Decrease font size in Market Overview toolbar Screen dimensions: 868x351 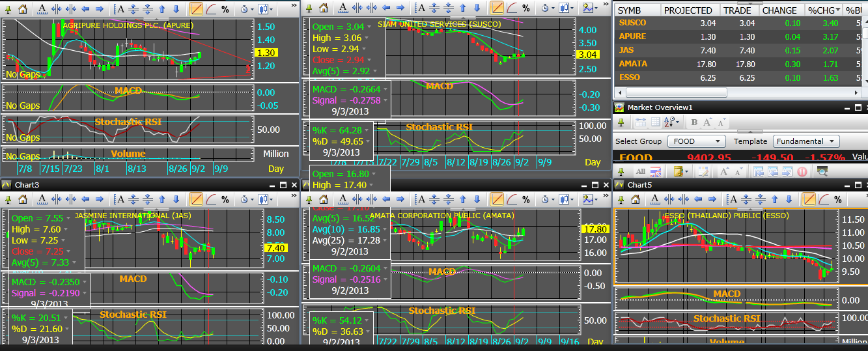point(721,122)
